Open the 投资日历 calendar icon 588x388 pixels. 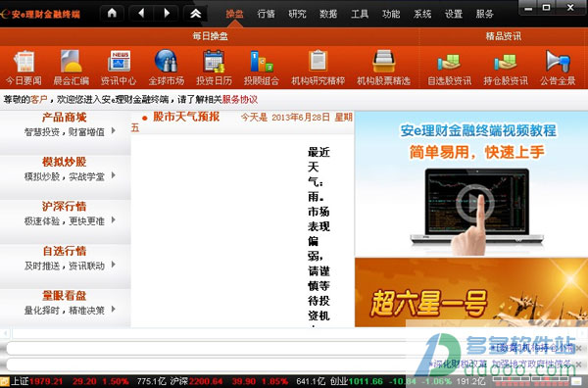pyautogui.click(x=214, y=61)
